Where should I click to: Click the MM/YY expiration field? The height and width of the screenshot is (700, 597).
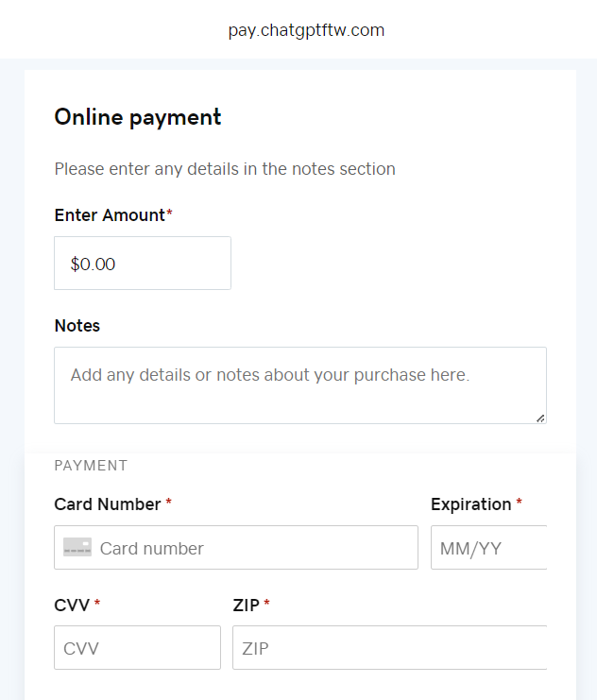(488, 548)
